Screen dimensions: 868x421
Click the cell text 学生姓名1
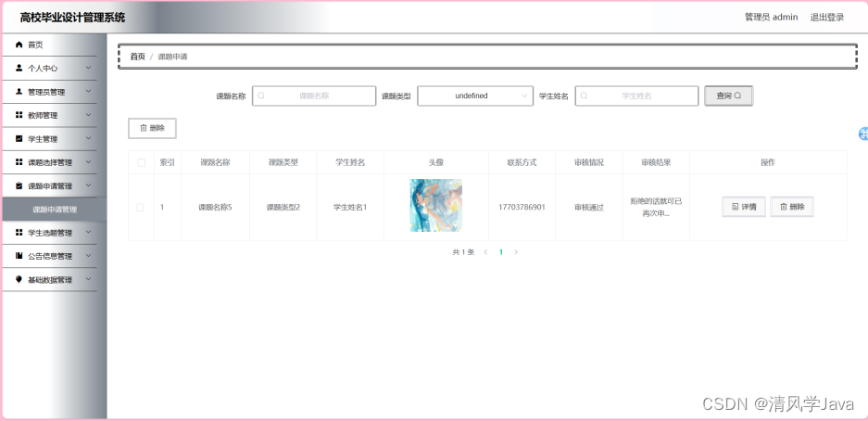coord(350,207)
